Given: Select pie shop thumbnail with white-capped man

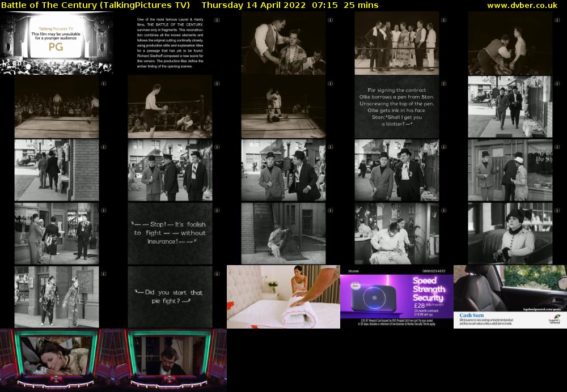Looking at the screenshot, I should pyautogui.click(x=510, y=170).
